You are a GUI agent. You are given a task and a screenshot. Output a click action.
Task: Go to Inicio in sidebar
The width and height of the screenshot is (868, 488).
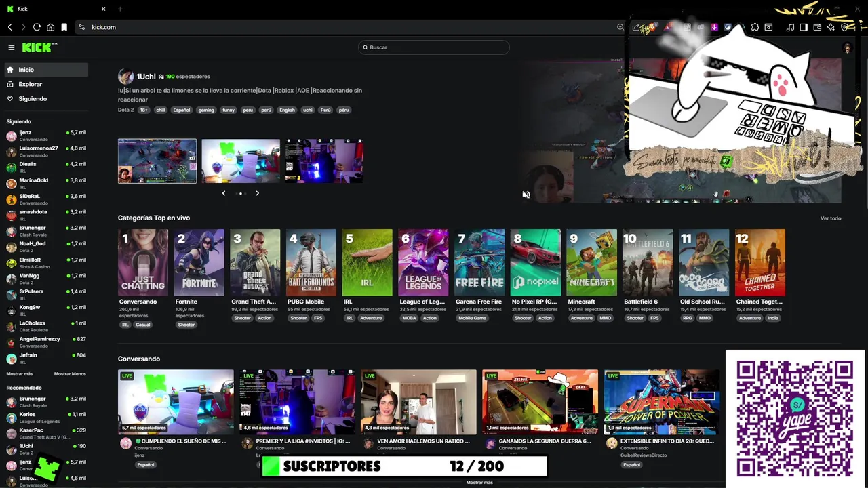click(45, 70)
